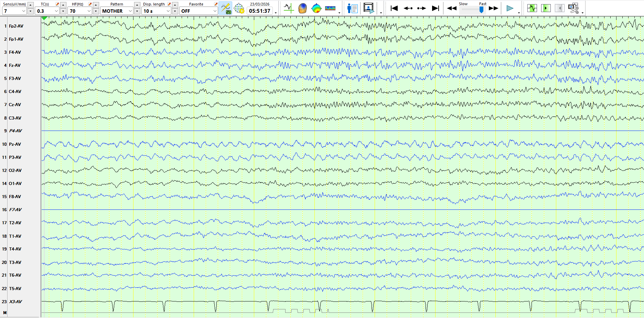Expand the arrow beside the spectral array icon

(339, 13)
